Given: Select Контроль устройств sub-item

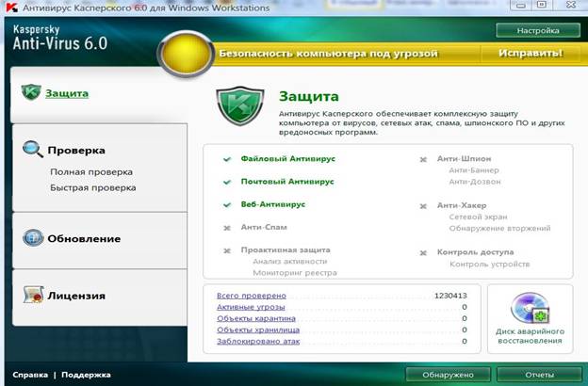Looking at the screenshot, I should pos(489,265).
